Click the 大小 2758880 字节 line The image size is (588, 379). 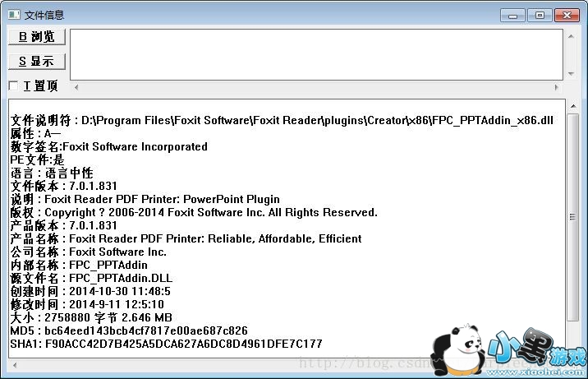(x=91, y=317)
